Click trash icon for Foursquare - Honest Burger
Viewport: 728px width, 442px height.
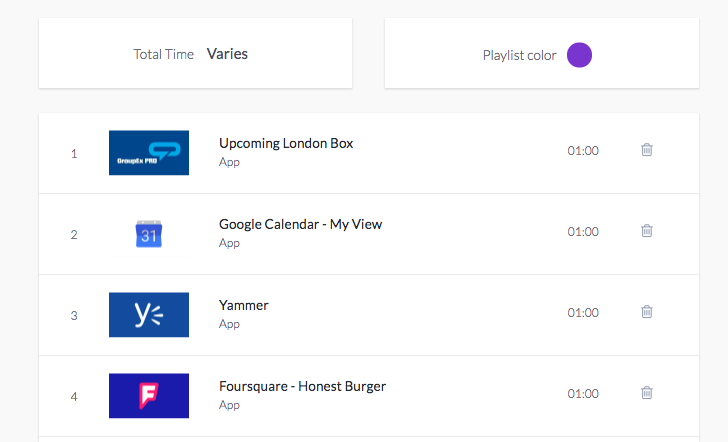(x=647, y=392)
